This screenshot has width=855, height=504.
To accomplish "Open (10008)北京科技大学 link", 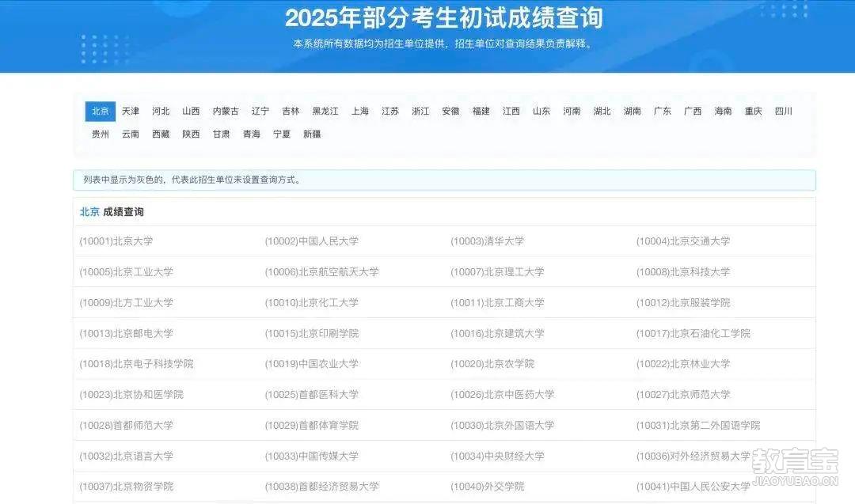I will pos(683,272).
